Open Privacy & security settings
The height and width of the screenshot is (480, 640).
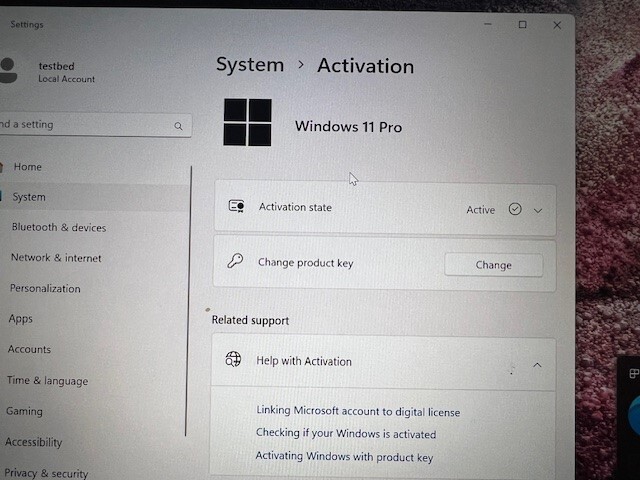pyautogui.click(x=46, y=473)
